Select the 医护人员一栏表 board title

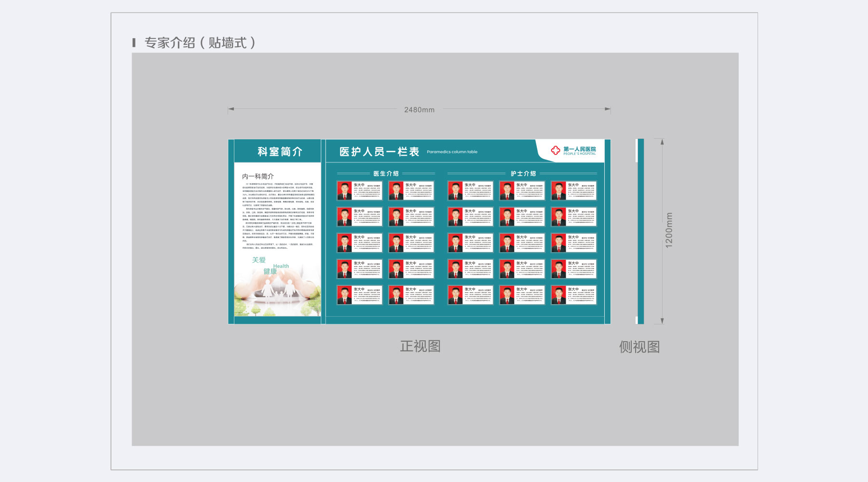coord(379,152)
